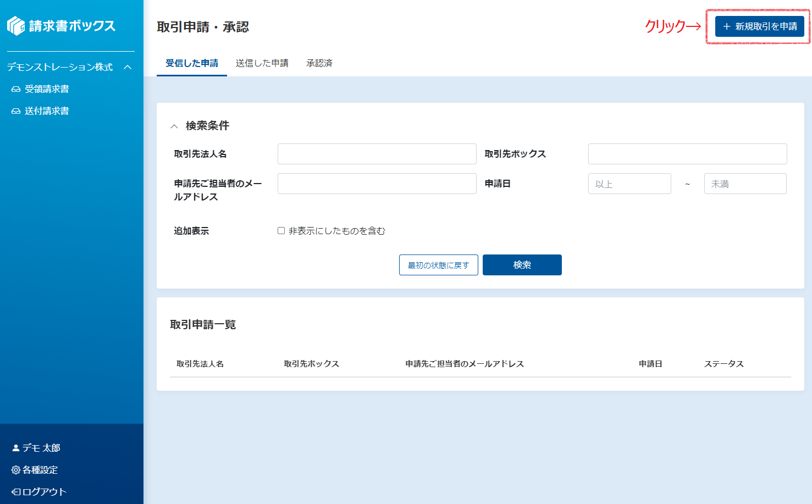Click the 取引申請一覧 heading
The width and height of the screenshot is (812, 504).
(203, 325)
